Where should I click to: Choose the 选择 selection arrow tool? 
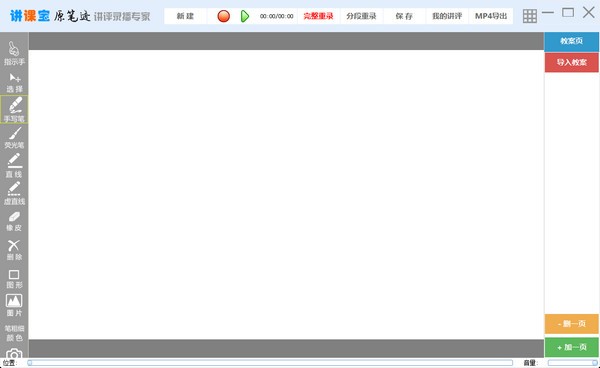[14, 83]
